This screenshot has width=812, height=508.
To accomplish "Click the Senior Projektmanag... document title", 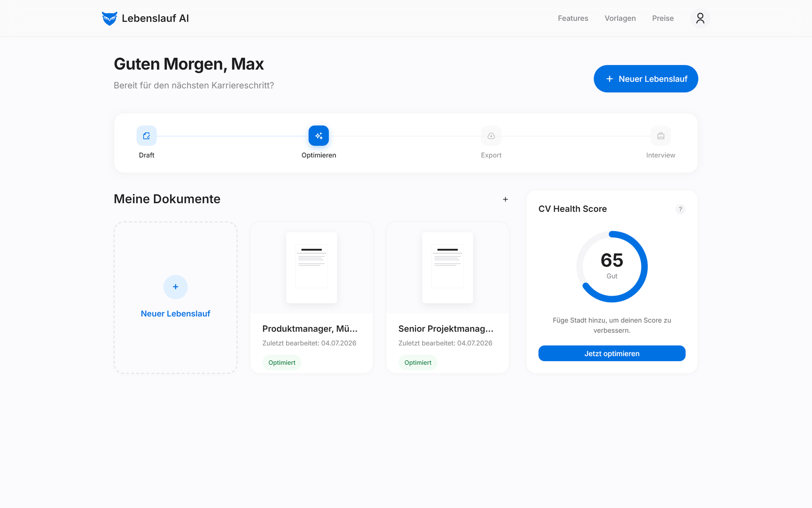I will click(x=446, y=329).
